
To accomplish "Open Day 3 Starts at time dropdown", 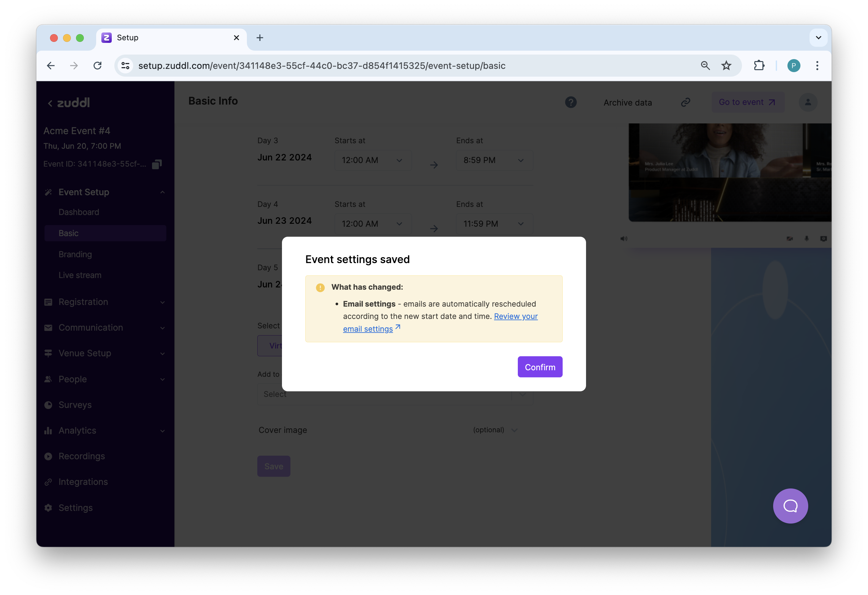I will coord(372,160).
